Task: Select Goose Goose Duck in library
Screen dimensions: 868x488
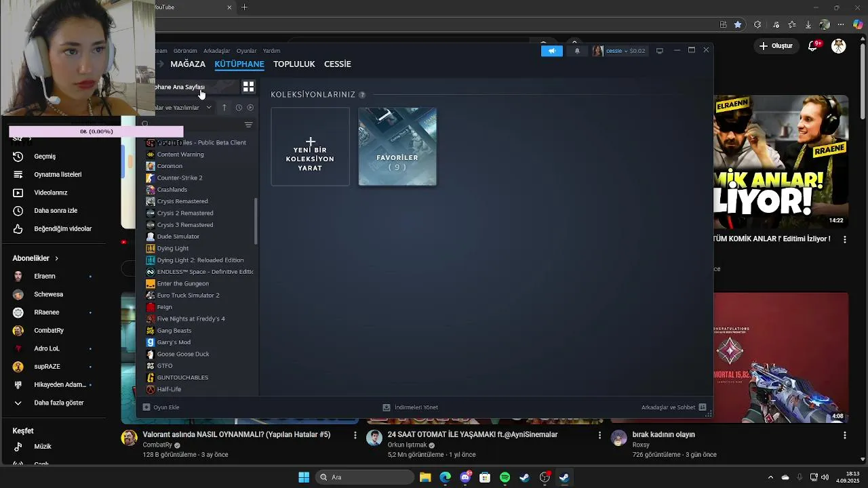Action: tap(183, 354)
